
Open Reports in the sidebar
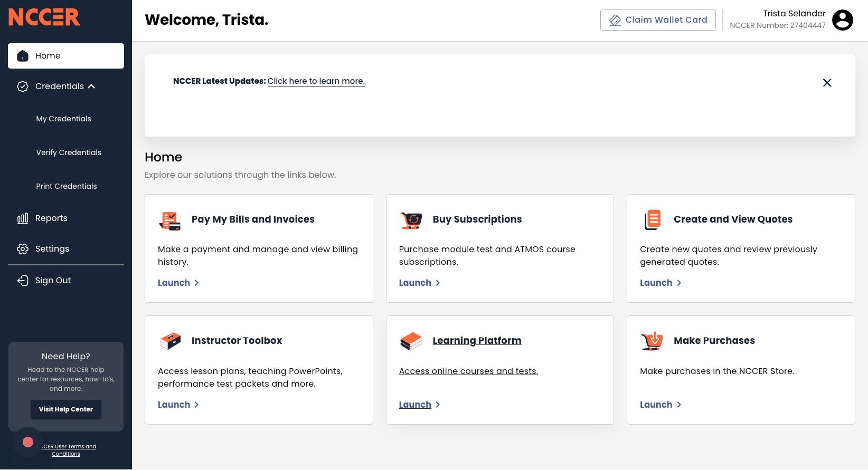(x=51, y=218)
